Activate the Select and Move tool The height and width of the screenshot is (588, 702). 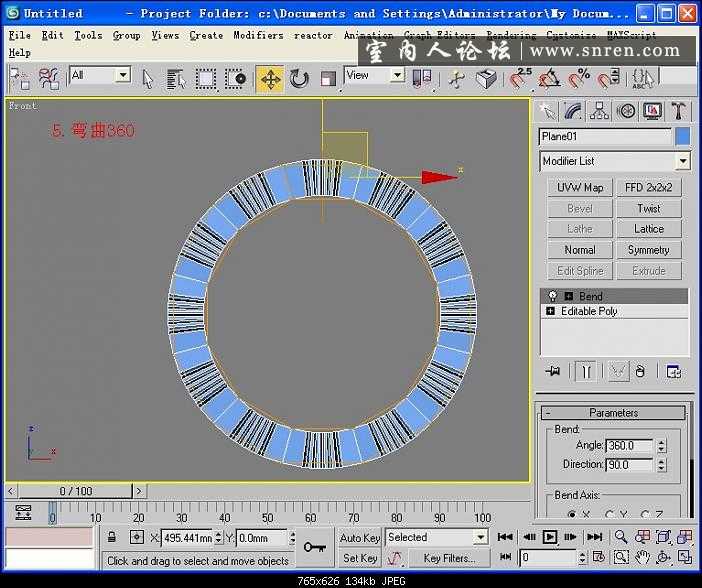270,80
